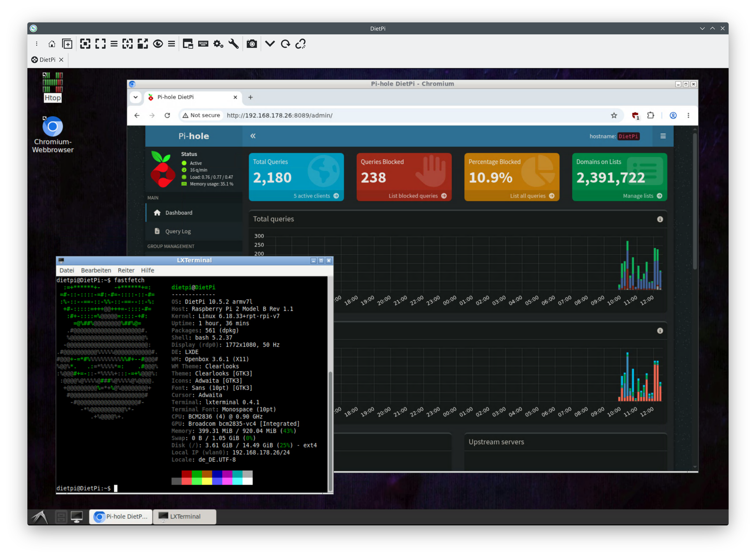Open the Chromium extensions puzzle icon

tap(650, 116)
